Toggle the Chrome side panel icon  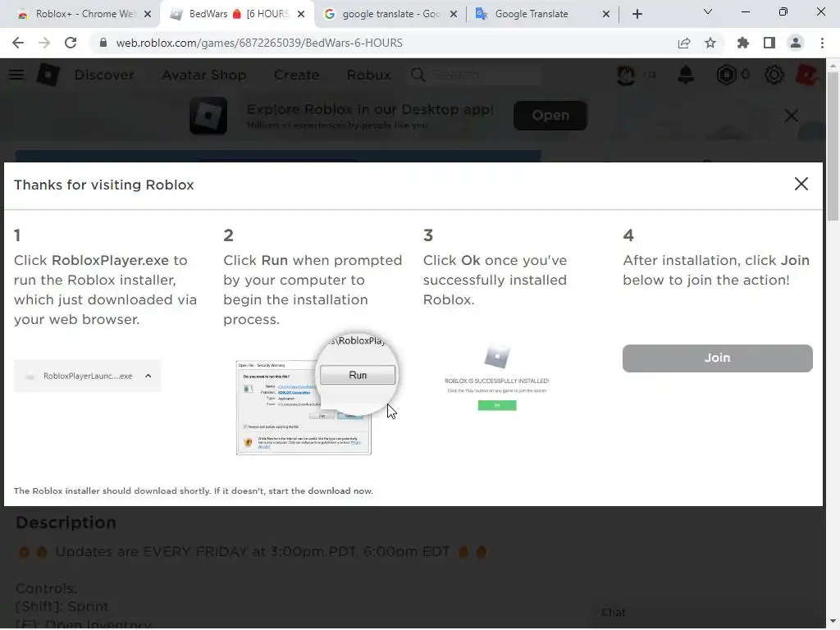click(769, 43)
